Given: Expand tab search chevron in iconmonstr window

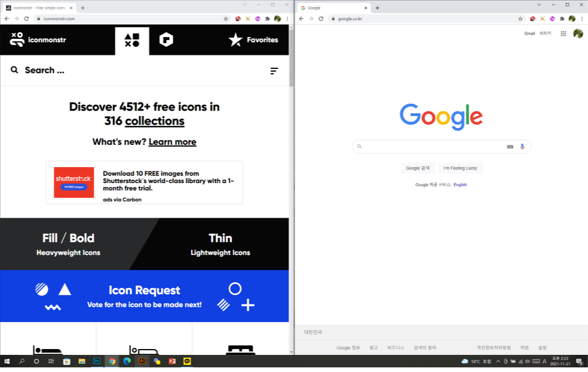Looking at the screenshot, I should 245,5.
